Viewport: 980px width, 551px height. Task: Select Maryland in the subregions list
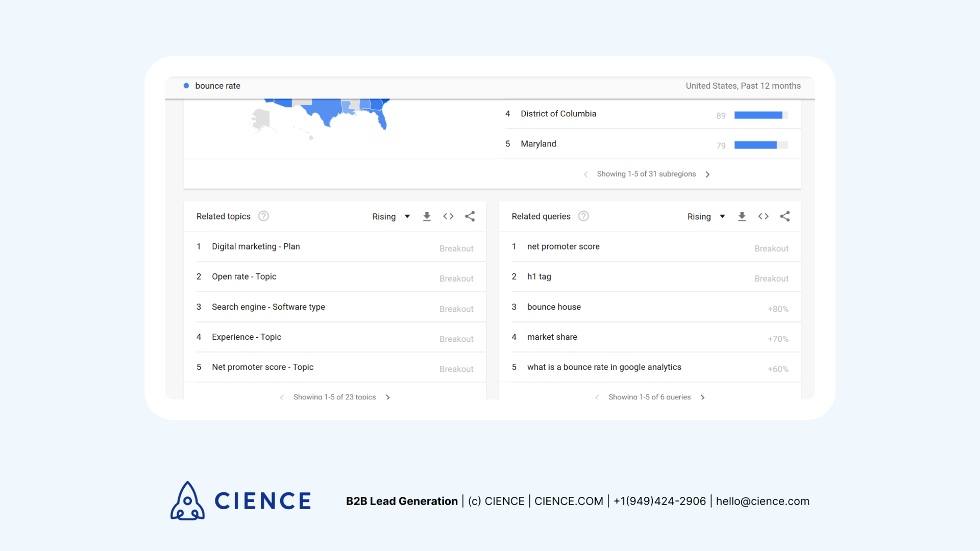pos(538,144)
